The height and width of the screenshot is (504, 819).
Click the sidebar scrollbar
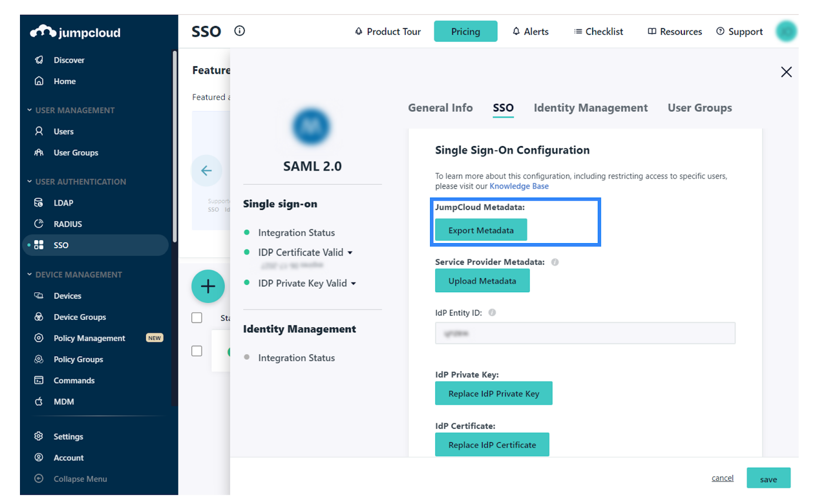(175, 146)
